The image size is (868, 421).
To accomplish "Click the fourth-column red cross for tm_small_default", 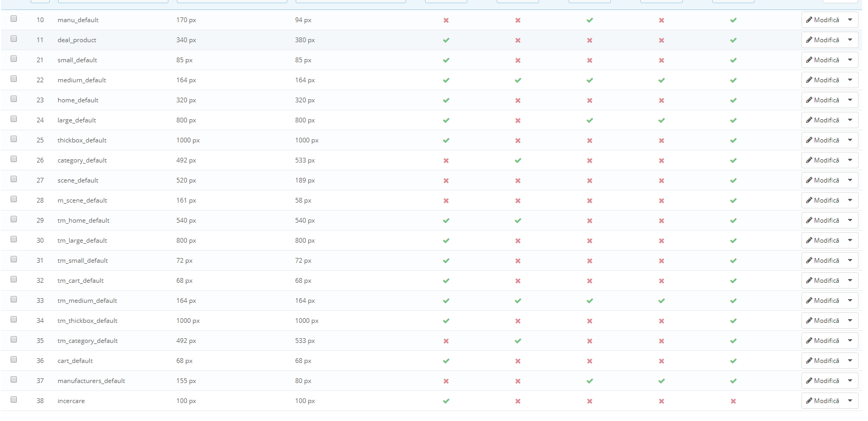I will click(x=662, y=261).
